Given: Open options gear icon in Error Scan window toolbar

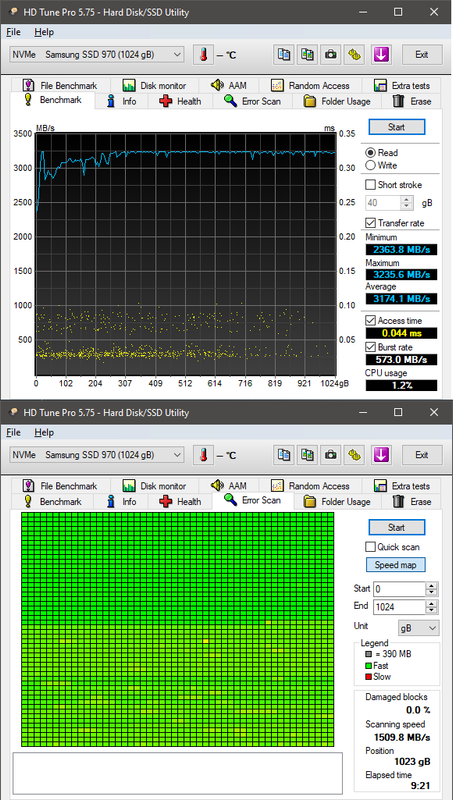Looking at the screenshot, I should pyautogui.click(x=355, y=455).
